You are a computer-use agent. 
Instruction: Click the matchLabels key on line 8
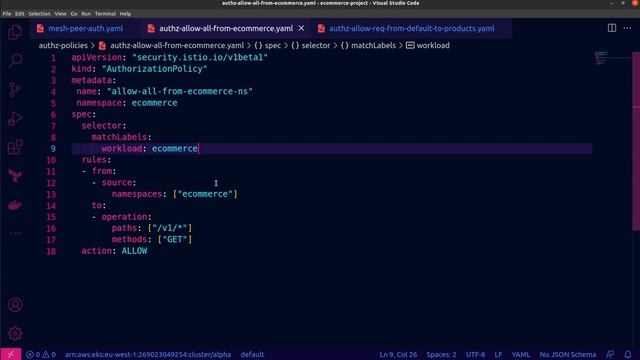tap(119, 137)
